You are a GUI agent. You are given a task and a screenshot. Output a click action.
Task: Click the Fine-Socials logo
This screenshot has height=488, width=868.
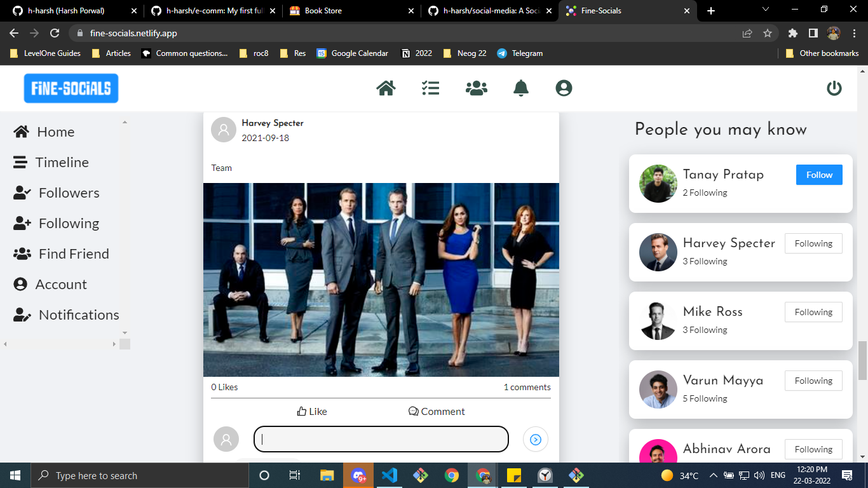[71, 88]
